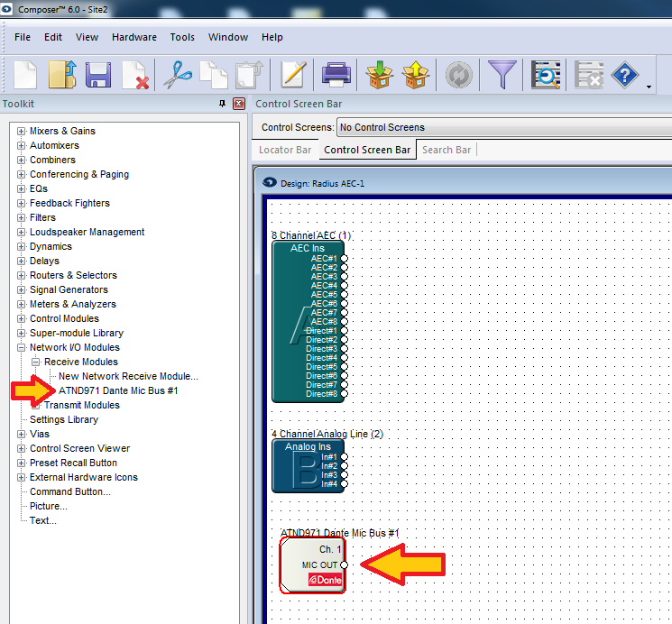This screenshot has height=624, width=672.
Task: Select the AEC Ins module block
Action: (308, 321)
